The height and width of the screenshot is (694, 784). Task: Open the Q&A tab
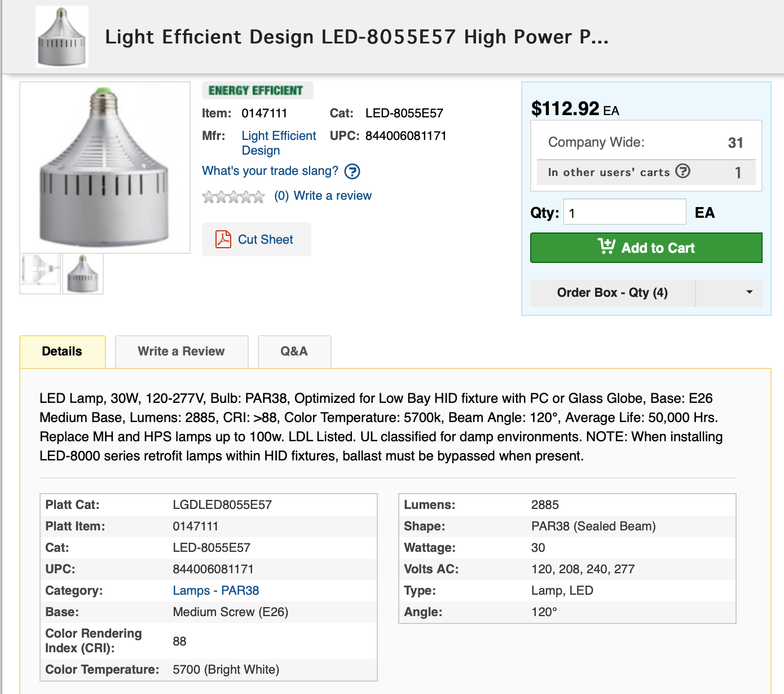click(294, 351)
